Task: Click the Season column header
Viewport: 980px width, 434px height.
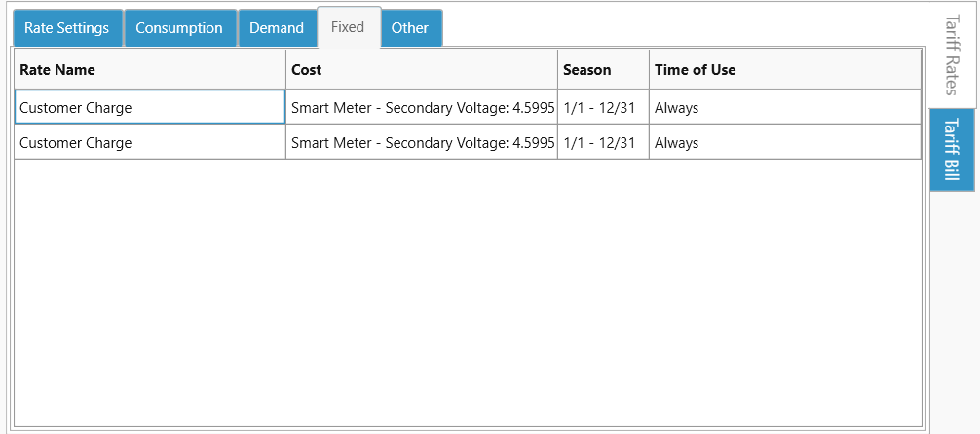Action: pyautogui.click(x=603, y=70)
